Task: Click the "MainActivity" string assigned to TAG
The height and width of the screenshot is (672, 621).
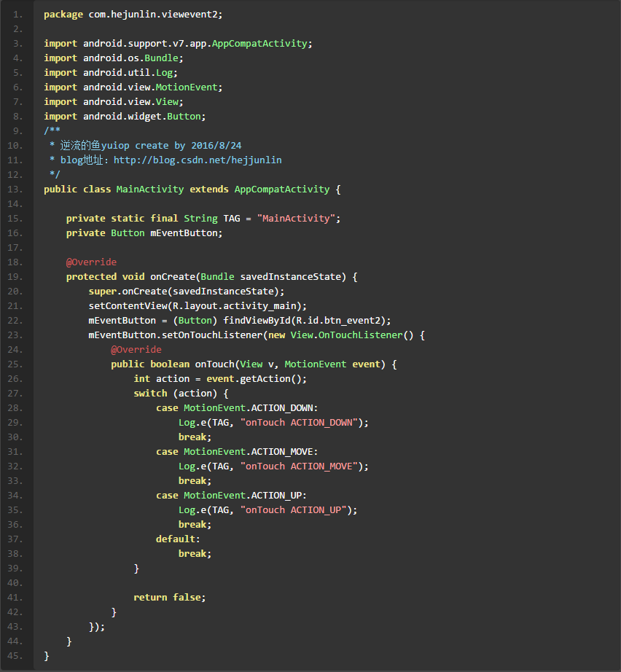Action: click(x=296, y=218)
